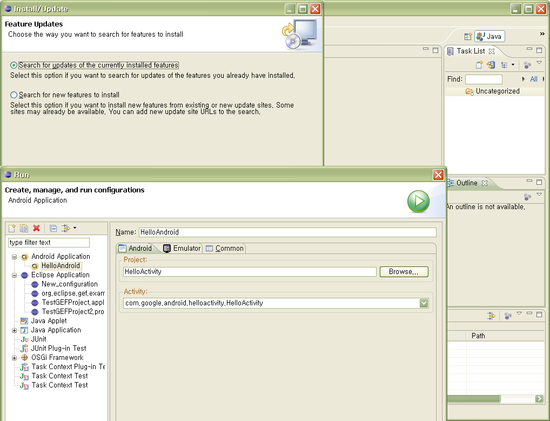The height and width of the screenshot is (421, 550).
Task: Click inside Task List Find field
Action: coord(484,79)
